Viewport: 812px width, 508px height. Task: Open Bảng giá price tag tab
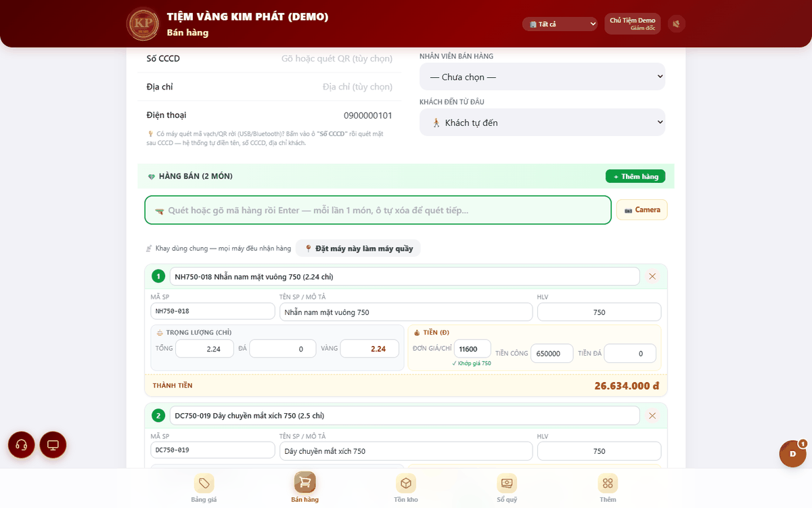(x=204, y=488)
